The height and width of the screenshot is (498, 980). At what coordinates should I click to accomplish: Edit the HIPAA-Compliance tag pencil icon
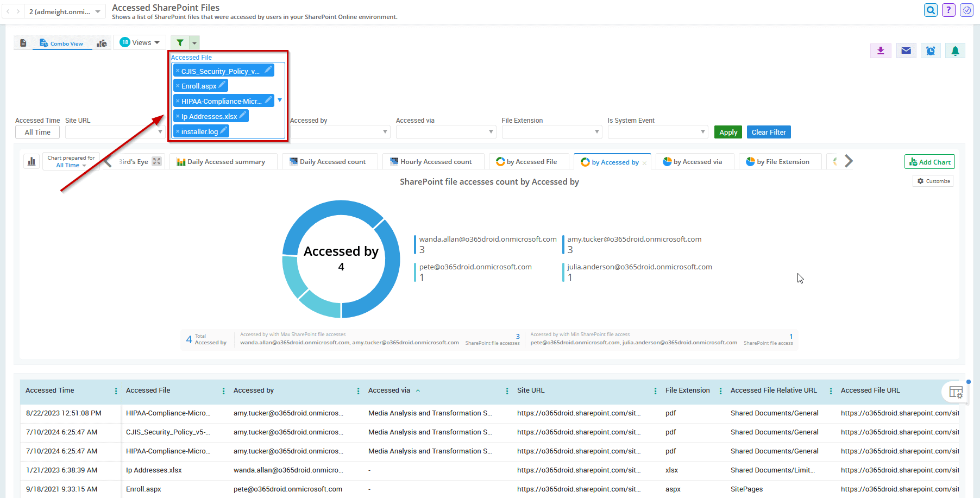[268, 100]
